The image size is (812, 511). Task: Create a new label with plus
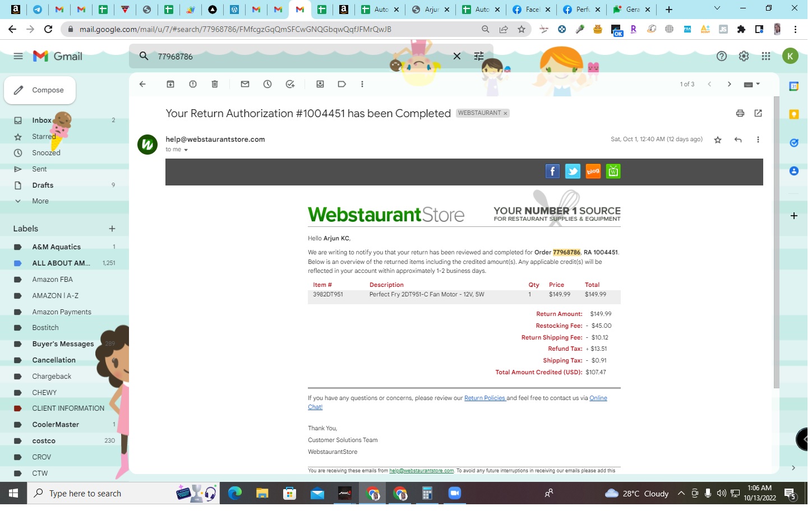tap(113, 230)
